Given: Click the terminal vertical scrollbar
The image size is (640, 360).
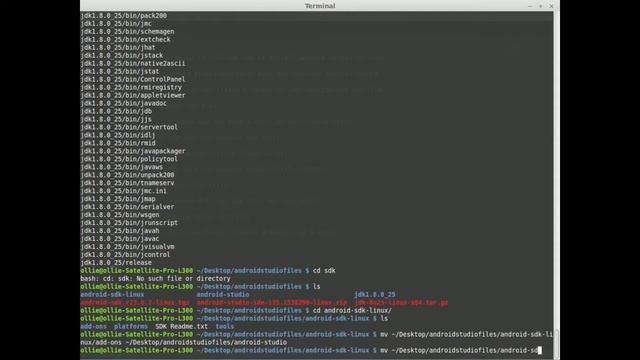Looking at the screenshot, I should tap(556, 184).
